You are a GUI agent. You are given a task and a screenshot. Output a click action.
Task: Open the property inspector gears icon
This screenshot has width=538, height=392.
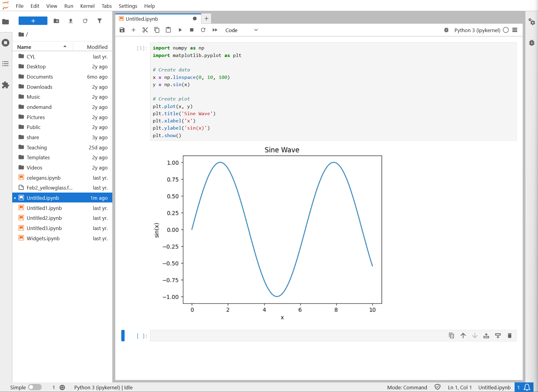coord(532,22)
